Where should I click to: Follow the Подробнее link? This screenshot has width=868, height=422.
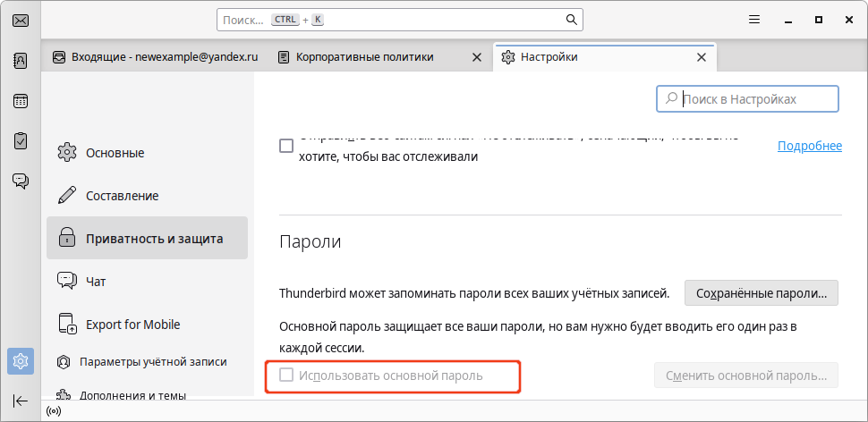tap(809, 146)
